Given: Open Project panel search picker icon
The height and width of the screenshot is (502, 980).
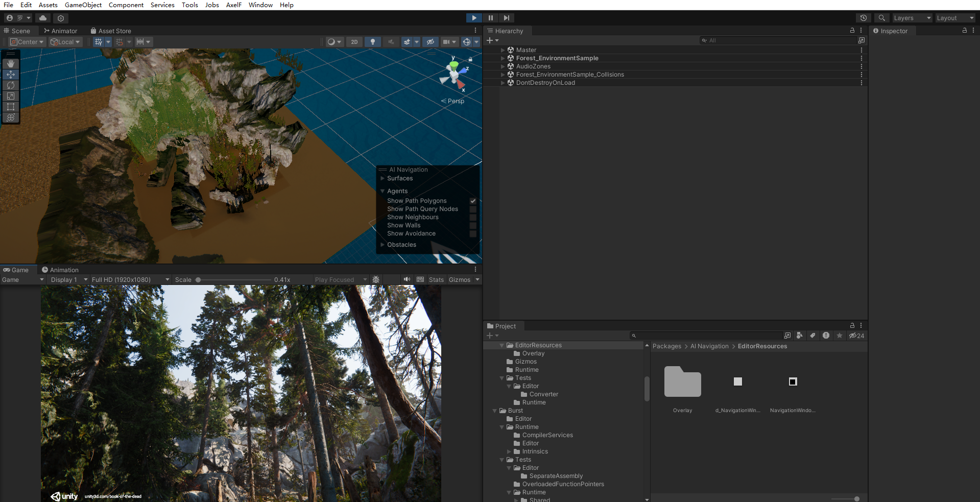Looking at the screenshot, I should (x=787, y=336).
